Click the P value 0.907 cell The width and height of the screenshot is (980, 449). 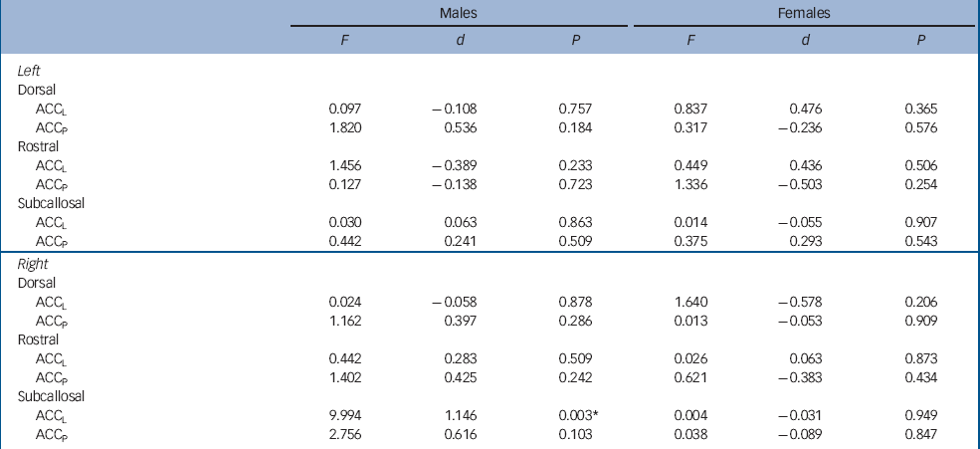click(922, 223)
